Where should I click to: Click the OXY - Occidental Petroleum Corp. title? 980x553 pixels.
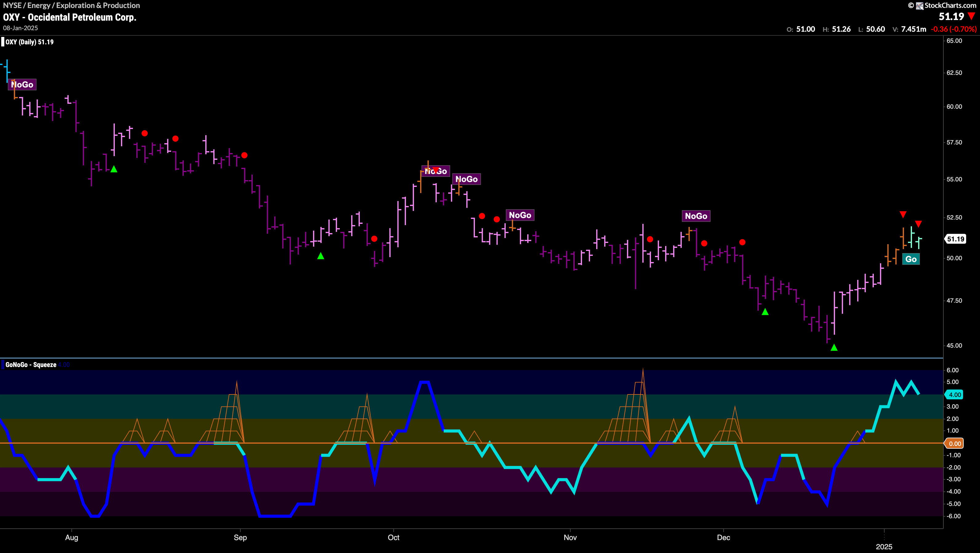[70, 17]
